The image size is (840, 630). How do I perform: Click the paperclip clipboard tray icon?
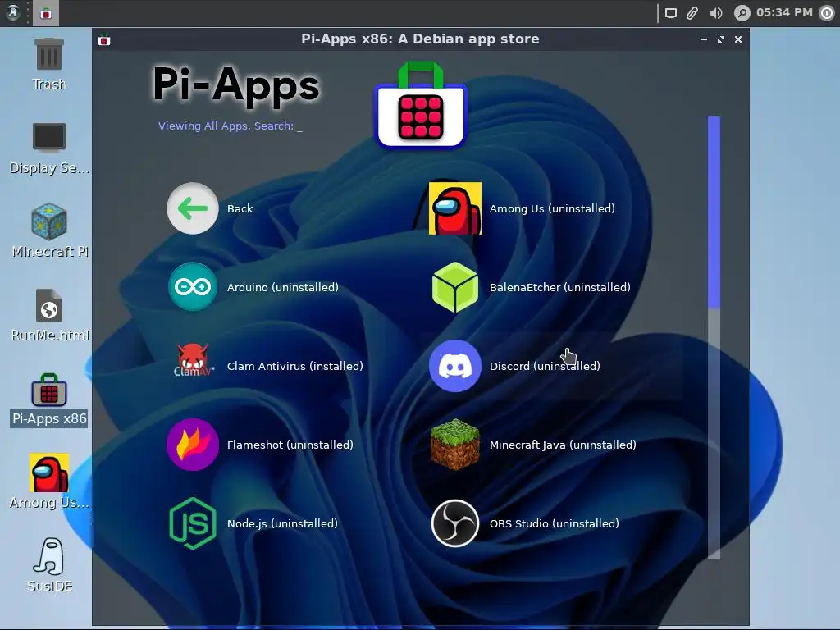(x=692, y=13)
